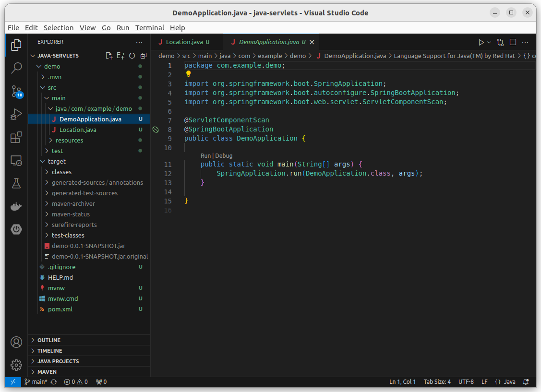Open the Go menu
Screen dimensions: 541x392
click(x=106, y=28)
